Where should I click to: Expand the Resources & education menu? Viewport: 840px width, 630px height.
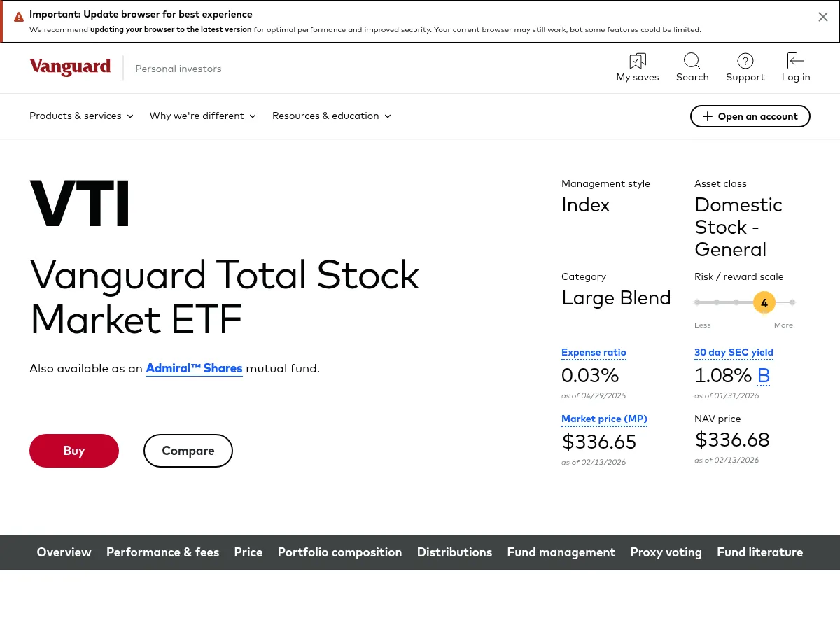[x=331, y=115]
